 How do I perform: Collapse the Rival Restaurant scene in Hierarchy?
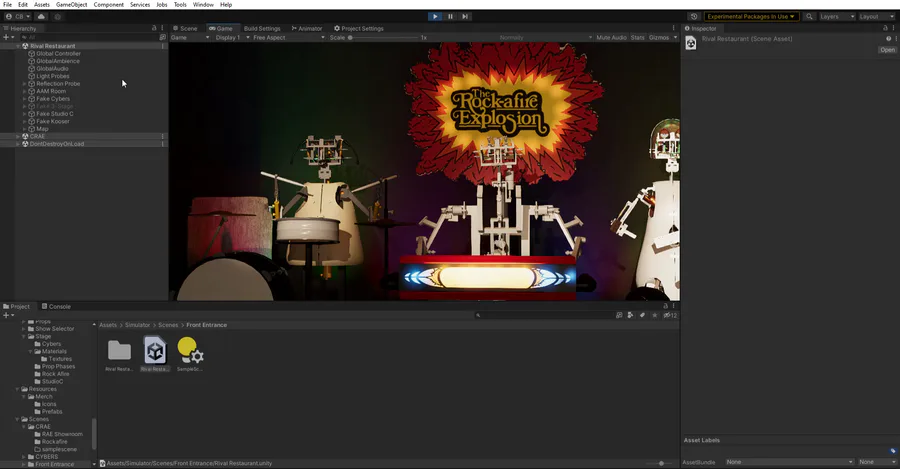click(18, 46)
